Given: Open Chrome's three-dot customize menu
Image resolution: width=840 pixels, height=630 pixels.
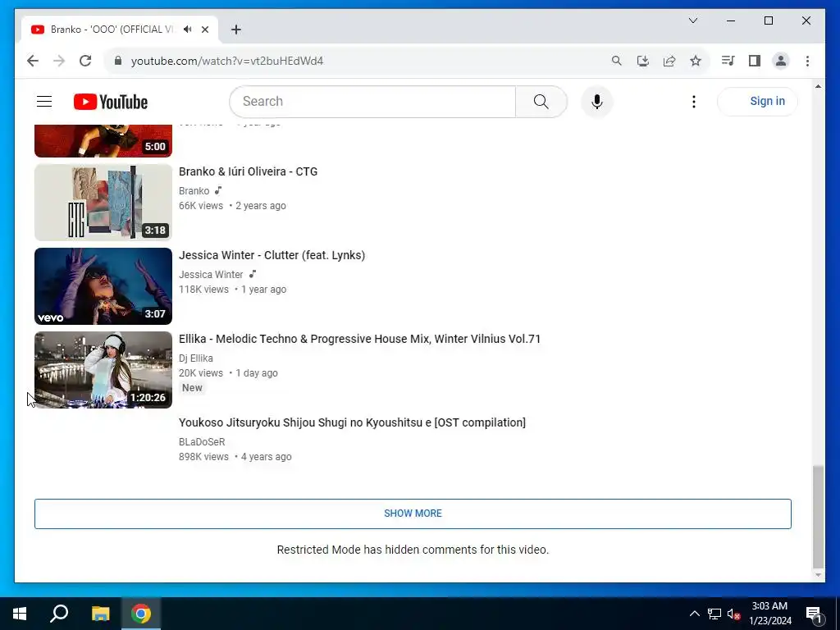Looking at the screenshot, I should (x=807, y=61).
